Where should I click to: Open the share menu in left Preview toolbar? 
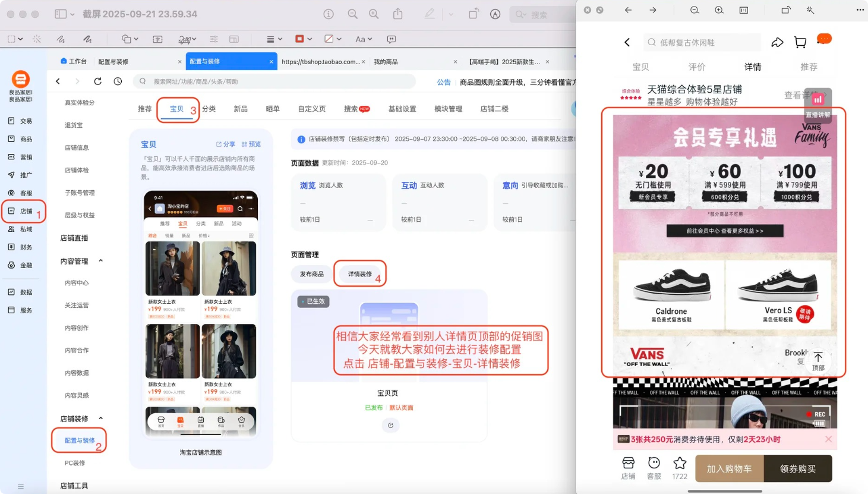pos(398,14)
